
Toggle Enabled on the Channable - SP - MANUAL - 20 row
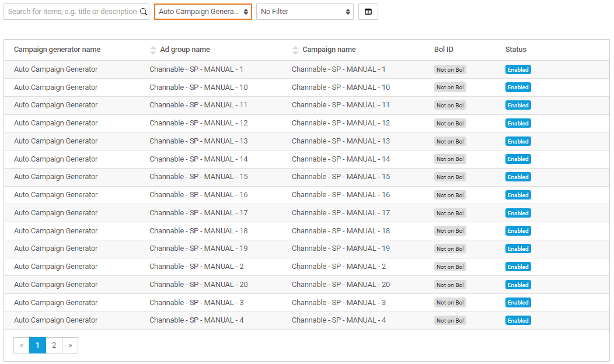click(518, 284)
